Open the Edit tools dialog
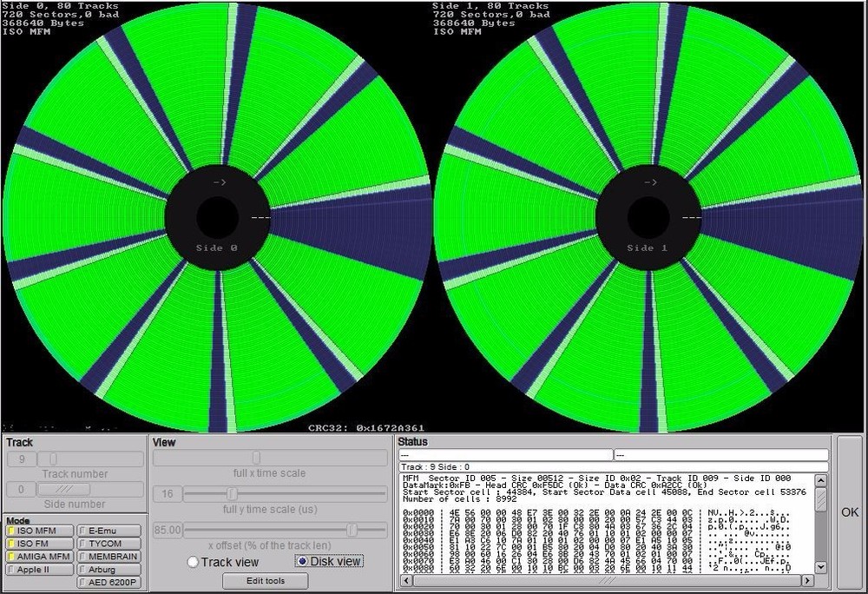868x594 pixels. point(265,580)
